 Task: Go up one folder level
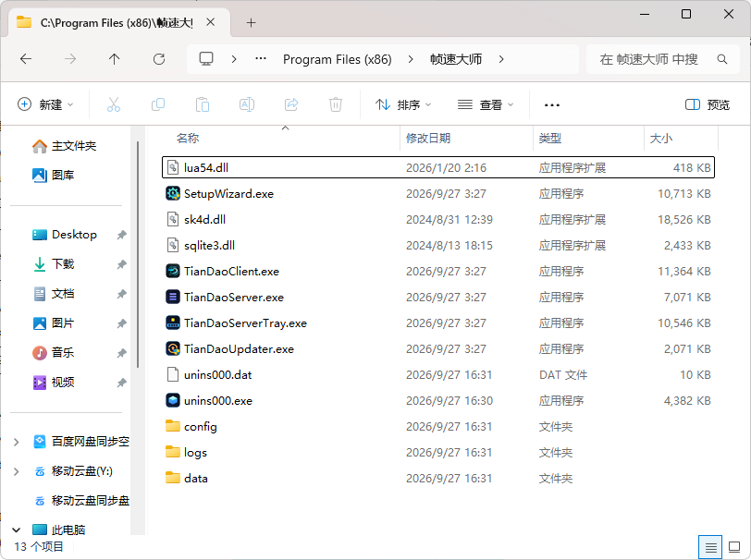[114, 59]
